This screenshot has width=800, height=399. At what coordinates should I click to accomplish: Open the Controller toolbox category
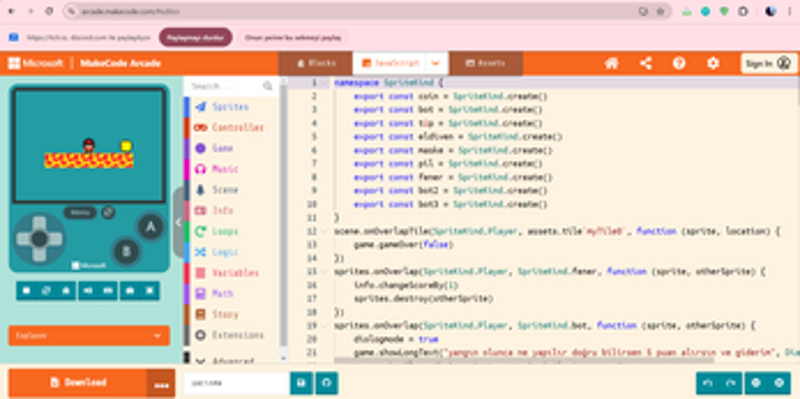231,128
